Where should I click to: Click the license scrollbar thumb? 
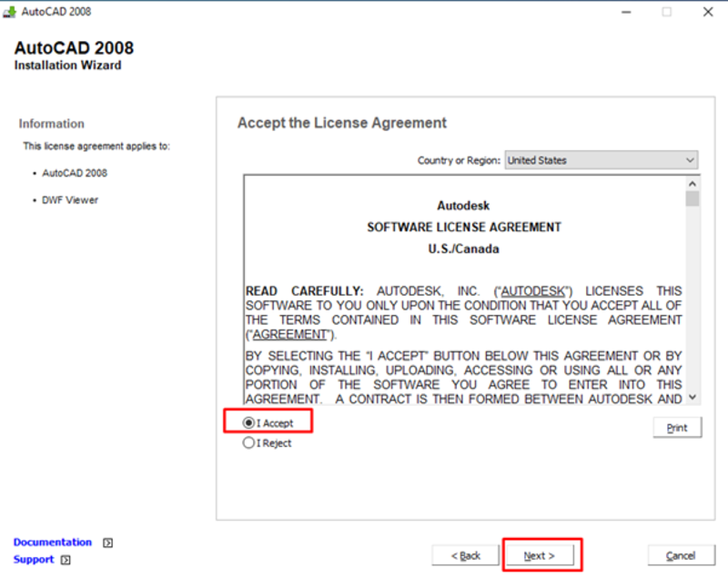click(x=693, y=198)
